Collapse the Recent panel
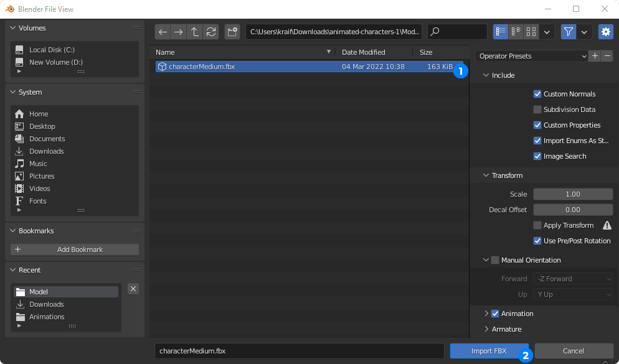This screenshot has width=619, height=364. [x=13, y=270]
